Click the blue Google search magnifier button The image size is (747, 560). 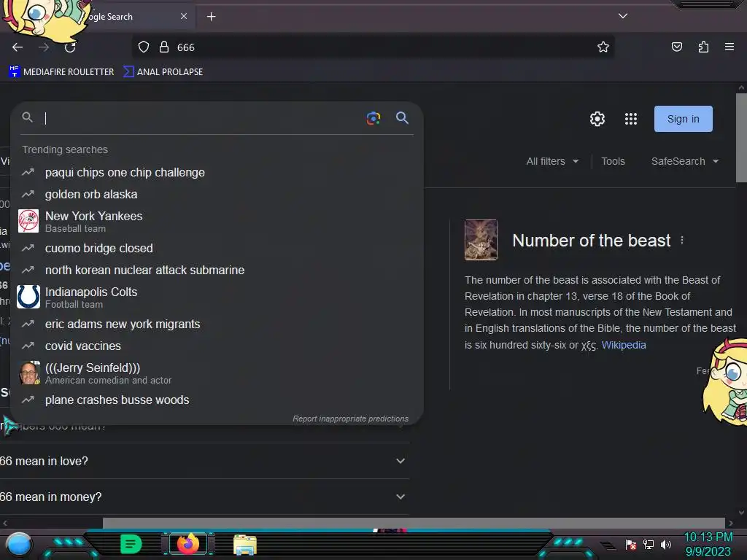(x=402, y=117)
